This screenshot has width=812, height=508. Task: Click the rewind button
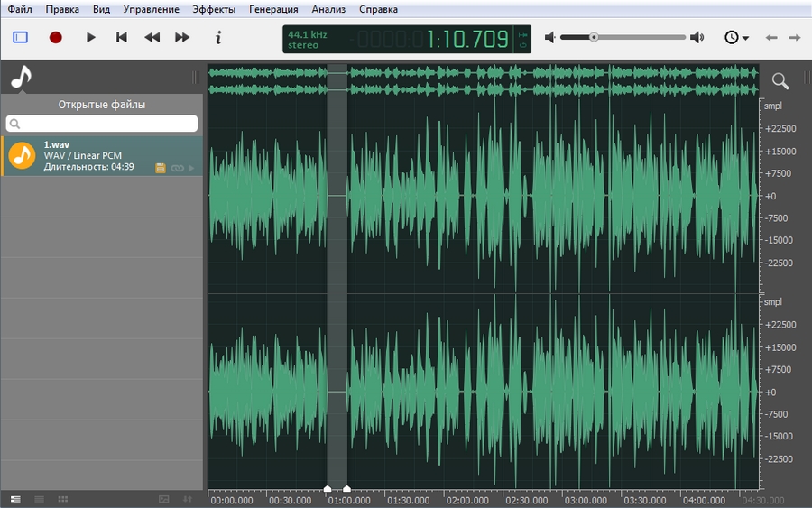(x=152, y=37)
